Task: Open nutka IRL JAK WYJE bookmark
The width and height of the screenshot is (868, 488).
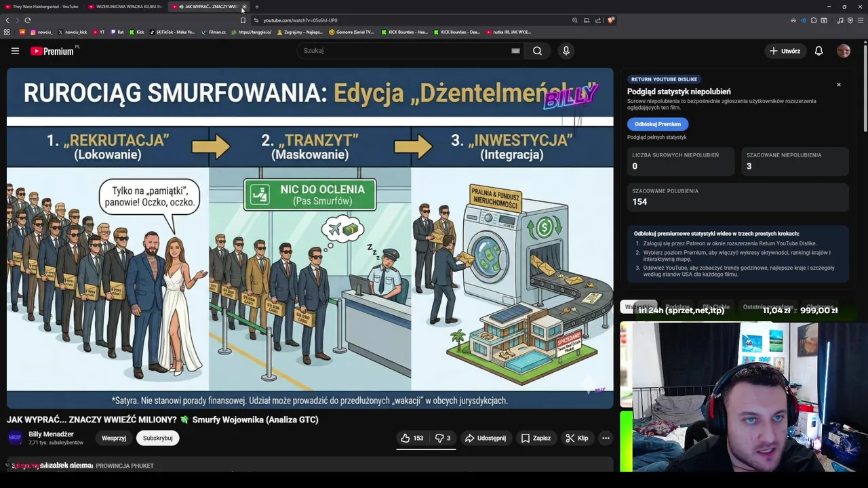Action: pos(509,32)
